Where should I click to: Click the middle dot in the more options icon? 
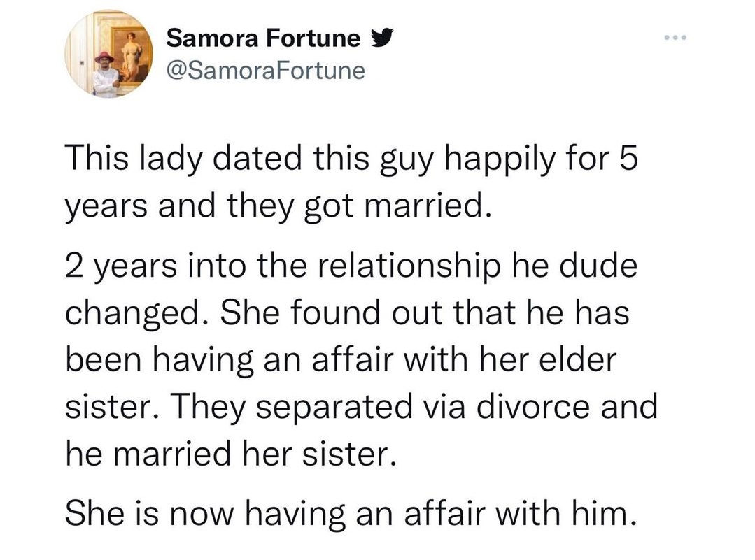click(x=675, y=38)
